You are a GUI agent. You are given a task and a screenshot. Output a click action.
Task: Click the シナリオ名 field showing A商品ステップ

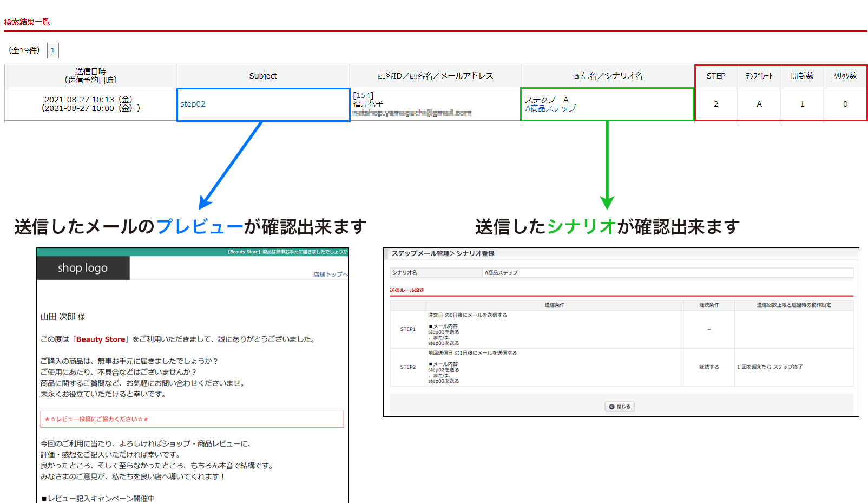tap(667, 273)
